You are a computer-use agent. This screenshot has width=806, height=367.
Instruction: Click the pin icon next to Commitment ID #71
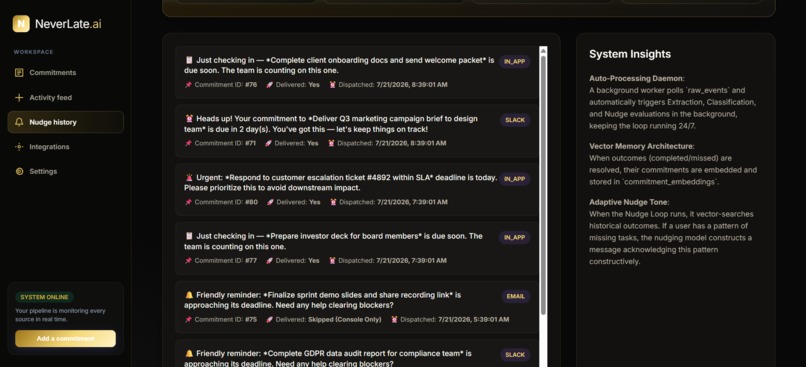coord(188,143)
